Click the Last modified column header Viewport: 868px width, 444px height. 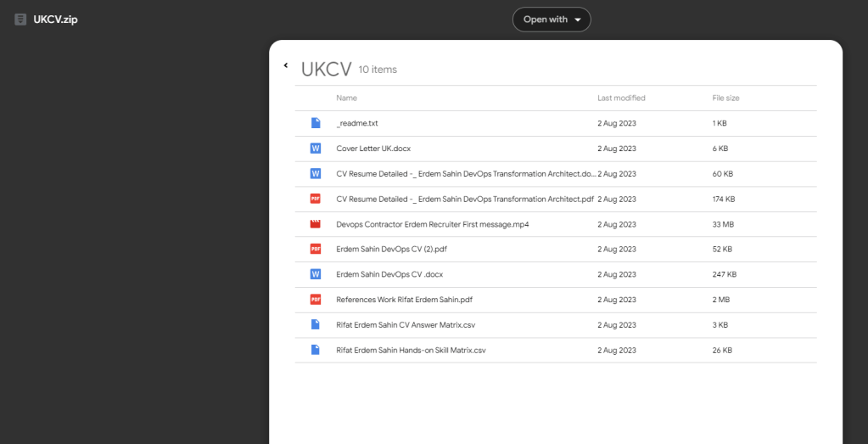[621, 98]
